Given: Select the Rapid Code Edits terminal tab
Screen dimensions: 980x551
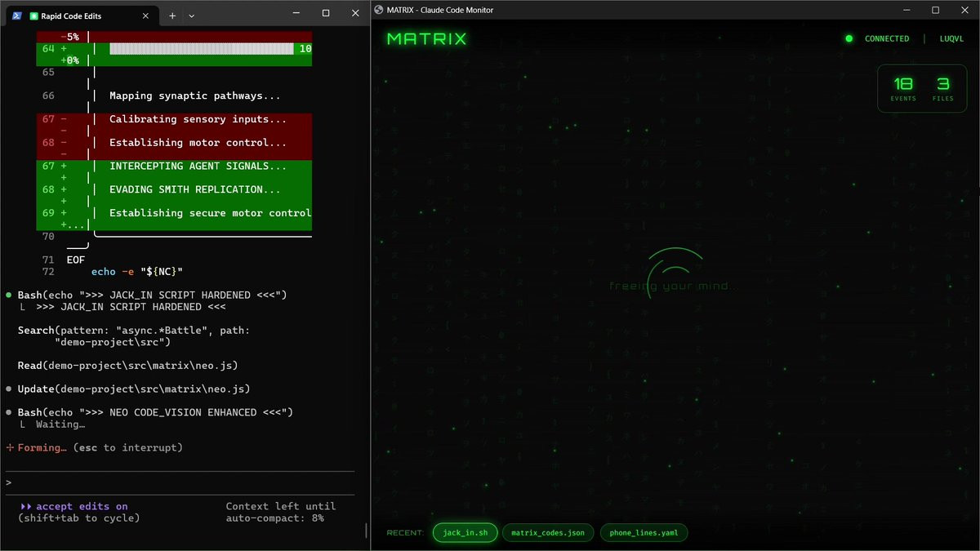Looking at the screenshot, I should (82, 16).
